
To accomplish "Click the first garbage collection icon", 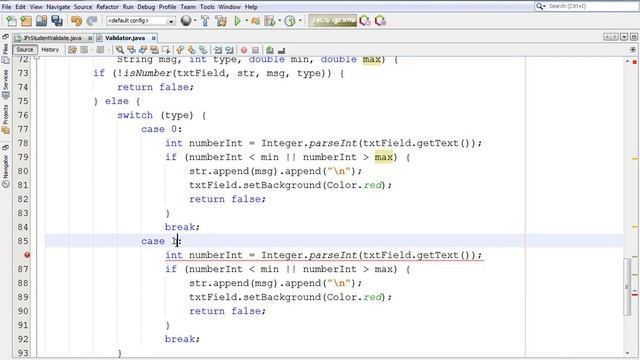I will (x=365, y=21).
